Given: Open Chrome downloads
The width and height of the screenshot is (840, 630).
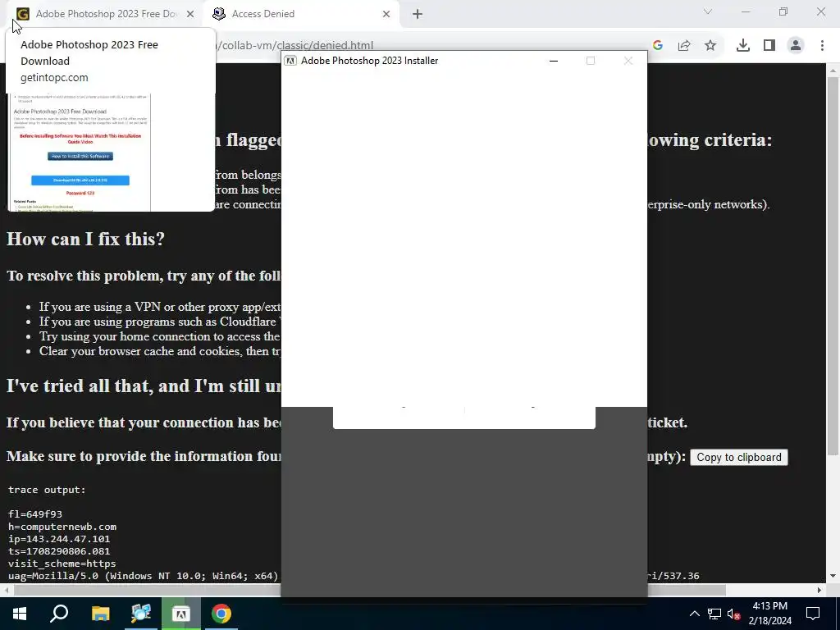Looking at the screenshot, I should point(743,46).
